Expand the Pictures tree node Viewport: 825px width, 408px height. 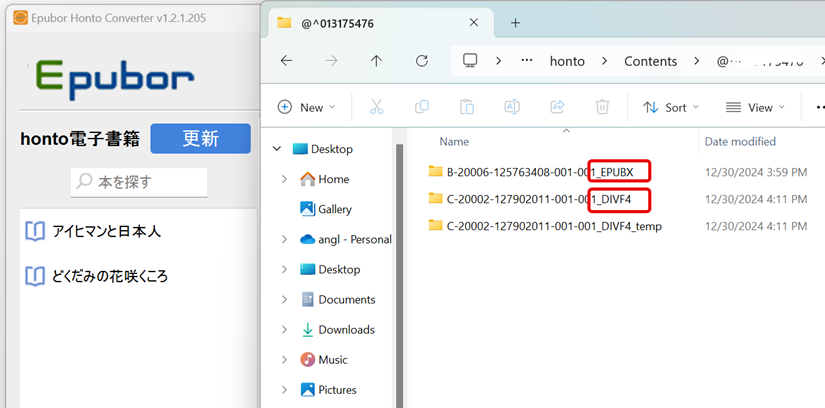[285, 390]
